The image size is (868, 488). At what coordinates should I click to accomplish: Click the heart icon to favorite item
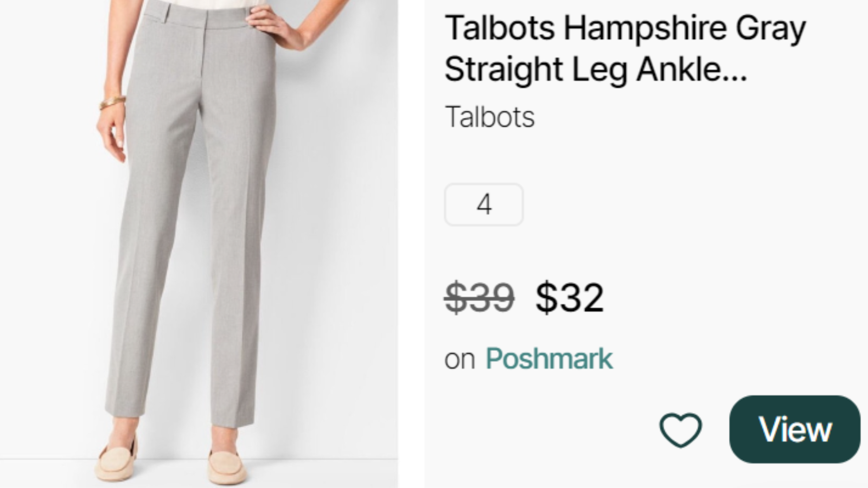click(x=680, y=430)
